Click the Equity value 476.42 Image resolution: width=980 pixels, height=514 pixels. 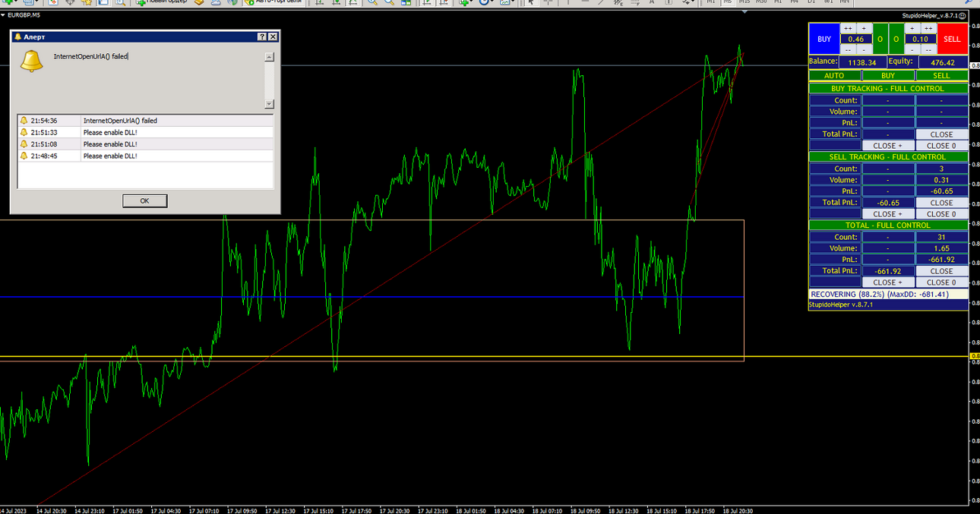(944, 62)
